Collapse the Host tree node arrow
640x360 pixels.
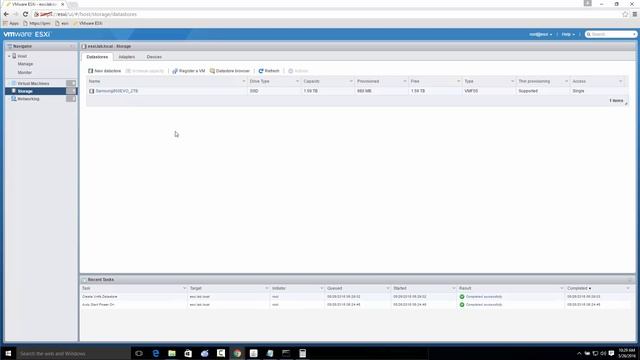point(9,56)
